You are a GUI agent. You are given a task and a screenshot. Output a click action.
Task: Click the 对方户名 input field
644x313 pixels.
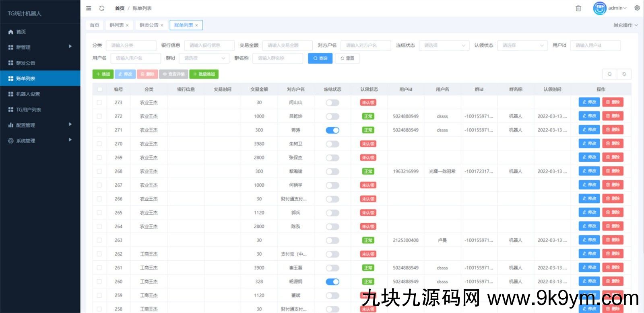point(365,45)
